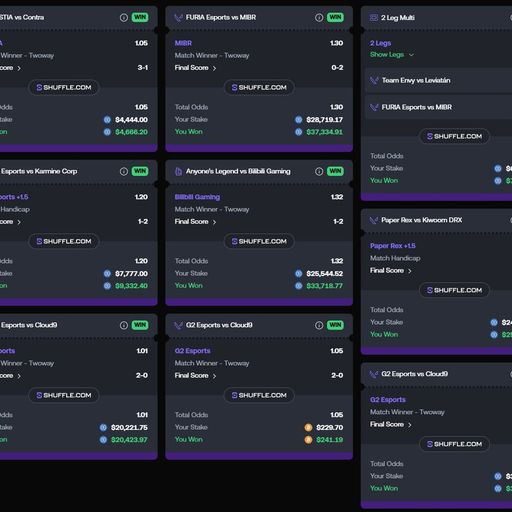Expand Final Score on the Bilibili Gaming card
Viewport: 512px width, 512px height.
195,222
